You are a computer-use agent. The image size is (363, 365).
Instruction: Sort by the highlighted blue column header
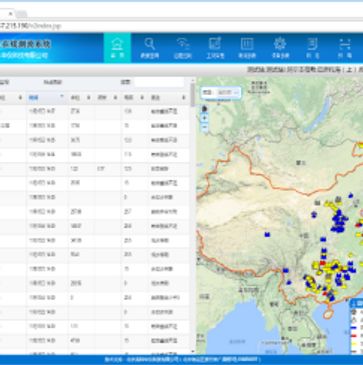pos(46,97)
